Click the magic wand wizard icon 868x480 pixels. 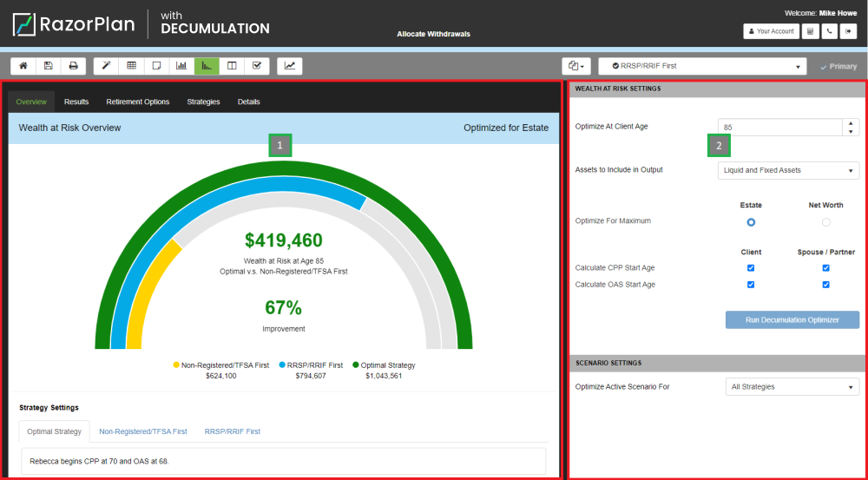point(107,65)
